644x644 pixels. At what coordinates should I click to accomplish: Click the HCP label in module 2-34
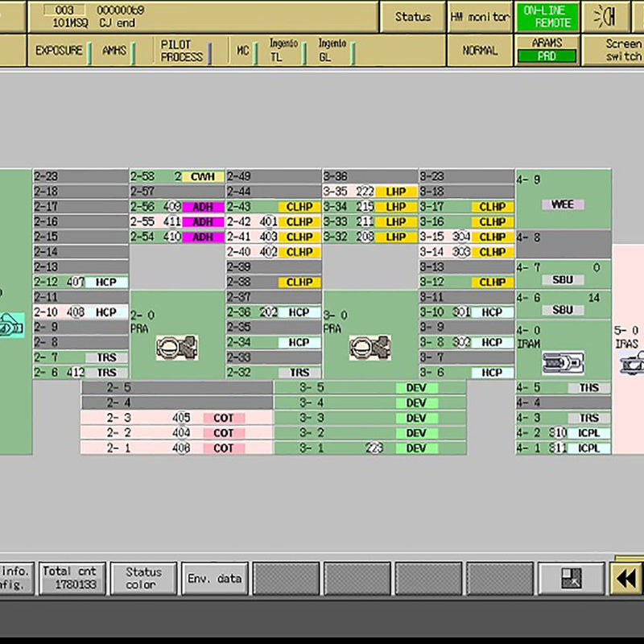[x=299, y=343]
